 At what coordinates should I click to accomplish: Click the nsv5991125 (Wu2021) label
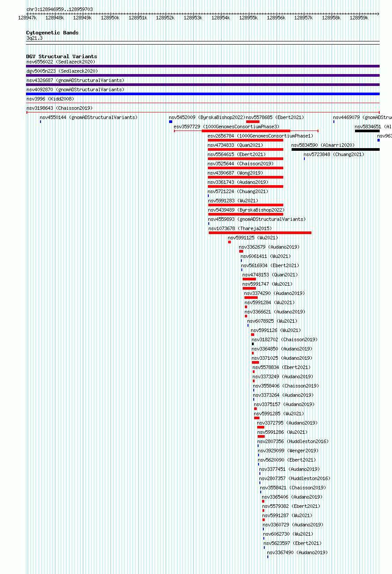click(x=253, y=238)
